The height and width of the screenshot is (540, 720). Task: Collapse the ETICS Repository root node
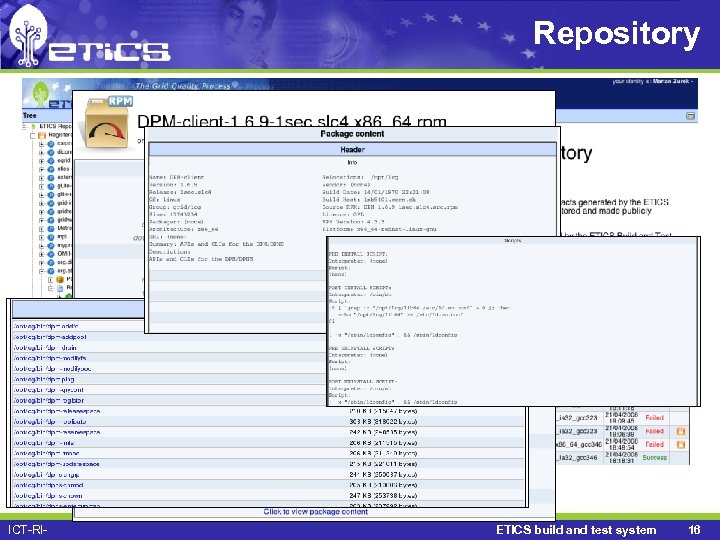coord(24,127)
